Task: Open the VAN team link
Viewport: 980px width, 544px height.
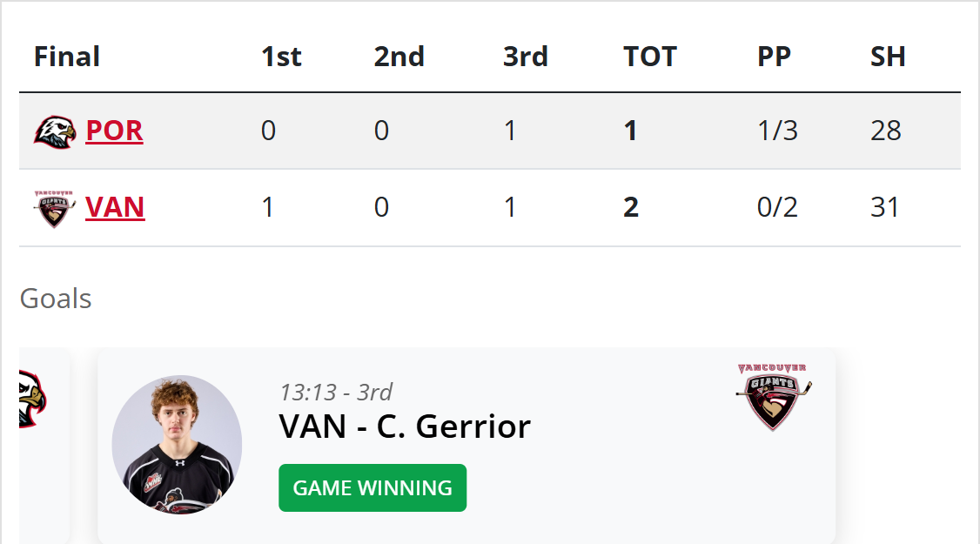Action: 115,207
